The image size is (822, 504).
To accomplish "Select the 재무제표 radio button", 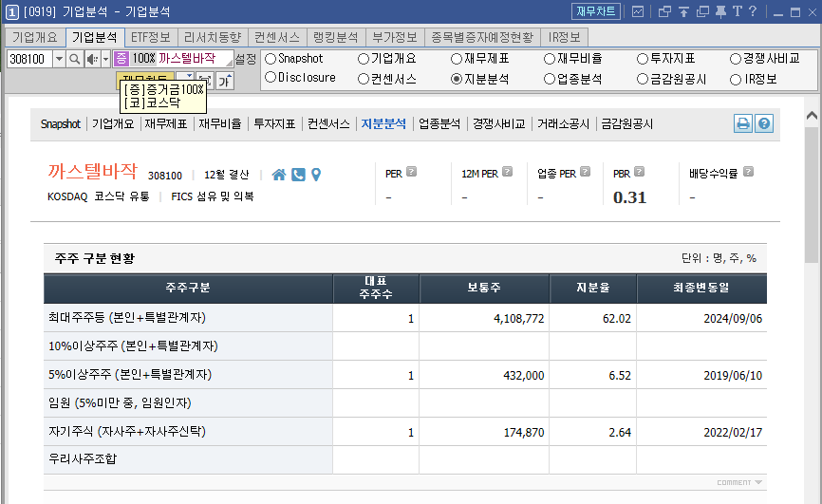I will click(x=457, y=59).
